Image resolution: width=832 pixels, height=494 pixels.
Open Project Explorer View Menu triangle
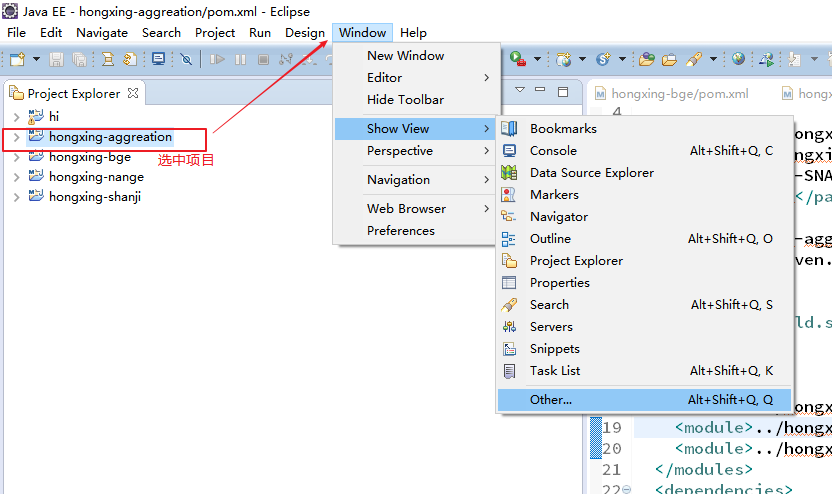pos(520,90)
